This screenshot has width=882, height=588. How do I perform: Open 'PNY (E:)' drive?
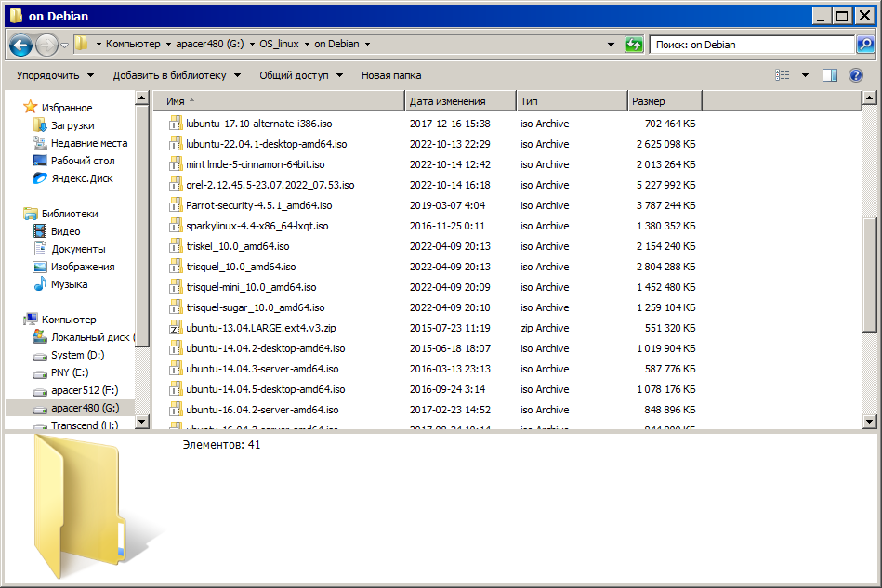(x=70, y=372)
